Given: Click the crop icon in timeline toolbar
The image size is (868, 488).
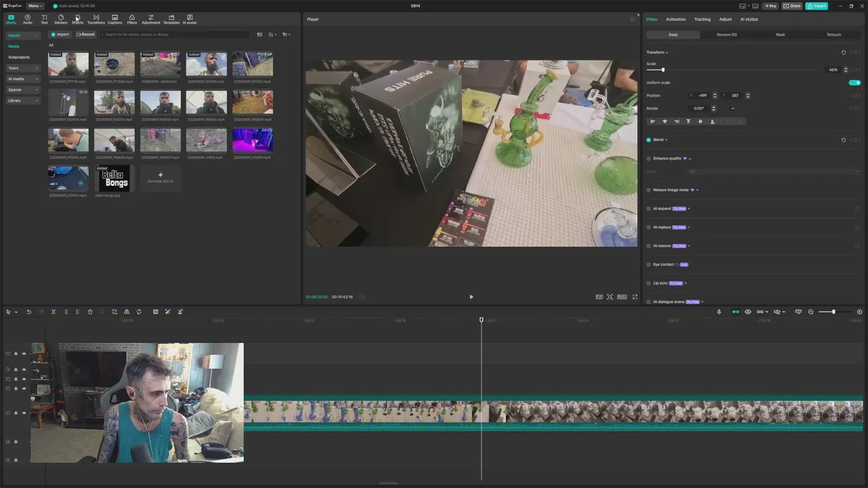Looking at the screenshot, I should [114, 312].
